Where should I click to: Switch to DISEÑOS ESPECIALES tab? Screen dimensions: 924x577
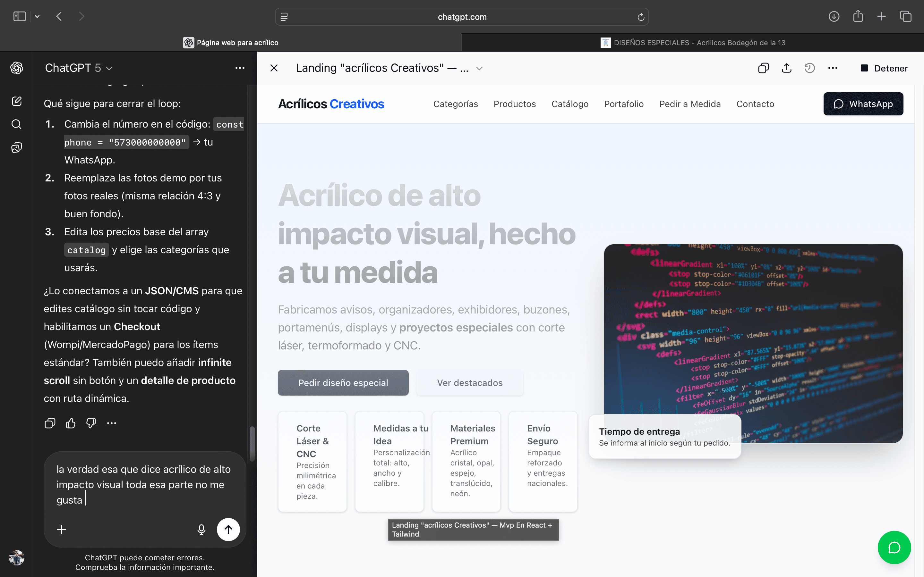point(693,42)
